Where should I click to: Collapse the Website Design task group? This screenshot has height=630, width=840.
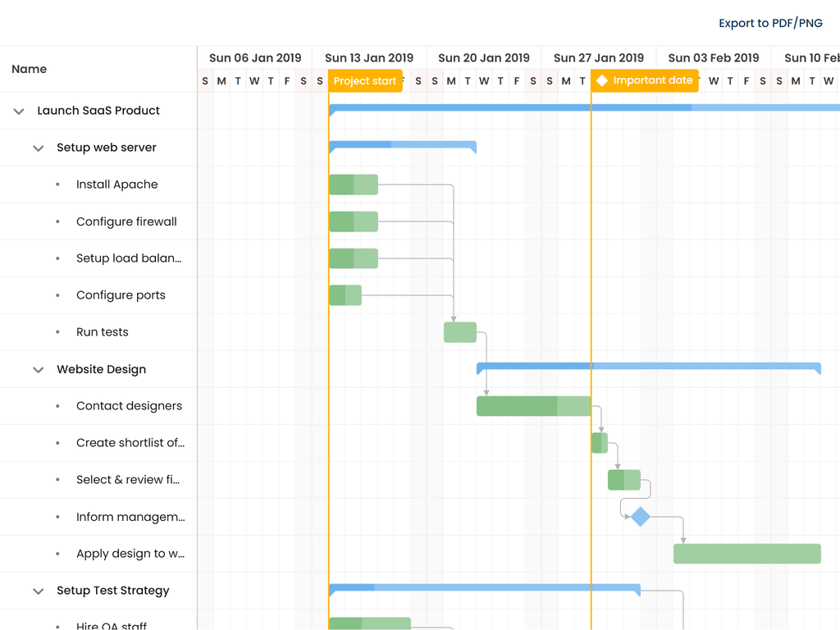pos(38,370)
